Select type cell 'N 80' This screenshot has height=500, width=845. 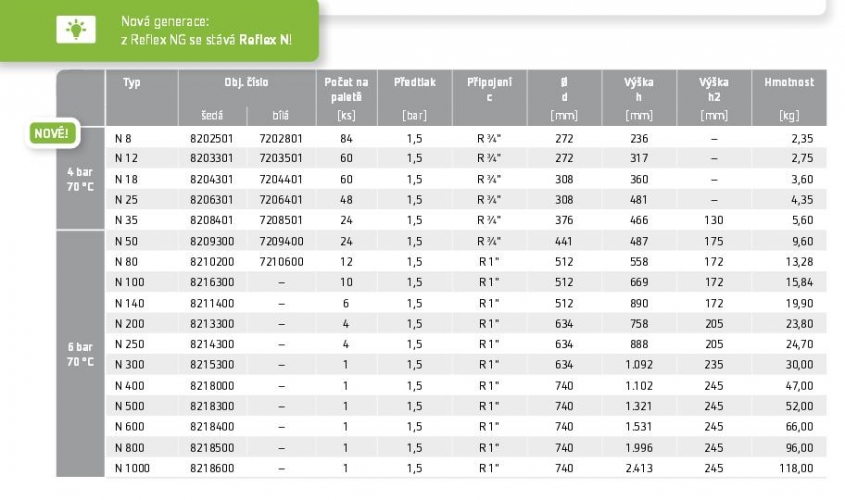[126, 262]
